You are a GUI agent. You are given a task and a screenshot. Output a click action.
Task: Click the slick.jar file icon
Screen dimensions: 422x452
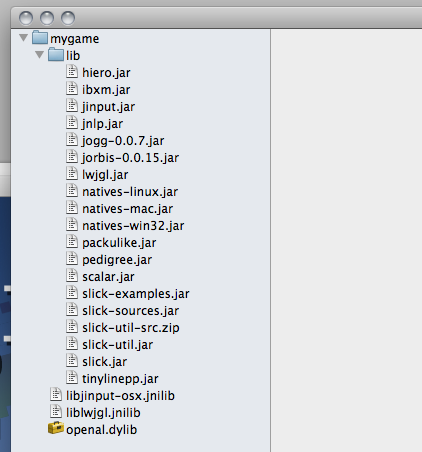(72, 361)
